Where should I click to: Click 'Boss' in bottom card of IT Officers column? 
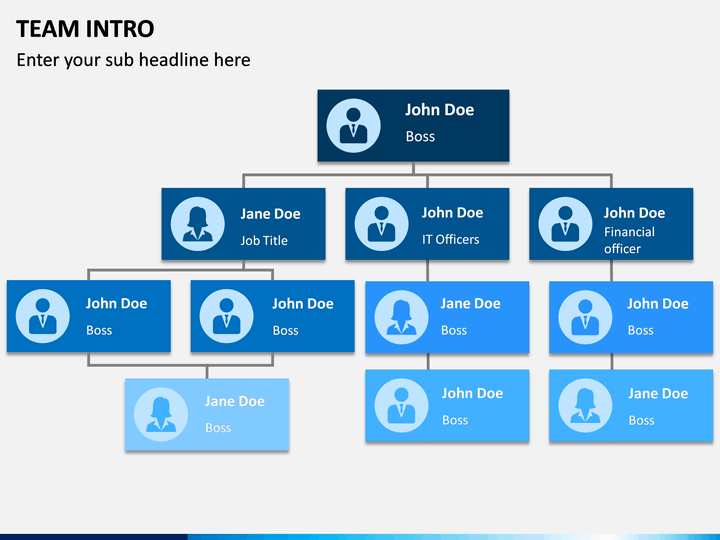[x=455, y=420]
